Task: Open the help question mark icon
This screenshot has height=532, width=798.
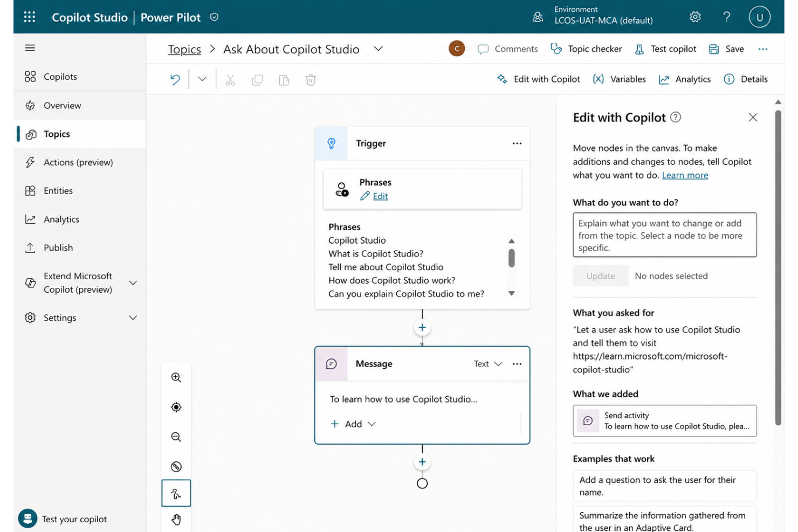Action: pyautogui.click(x=727, y=17)
